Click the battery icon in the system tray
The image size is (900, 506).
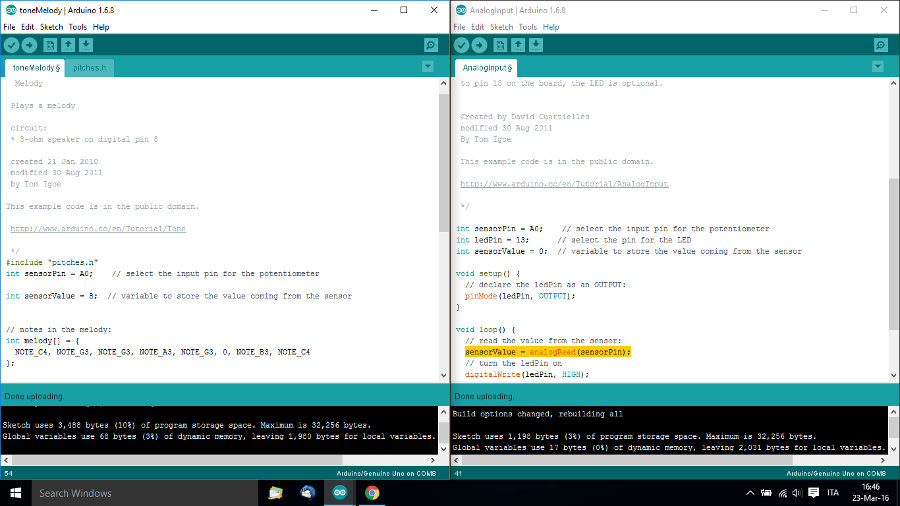[766, 493]
